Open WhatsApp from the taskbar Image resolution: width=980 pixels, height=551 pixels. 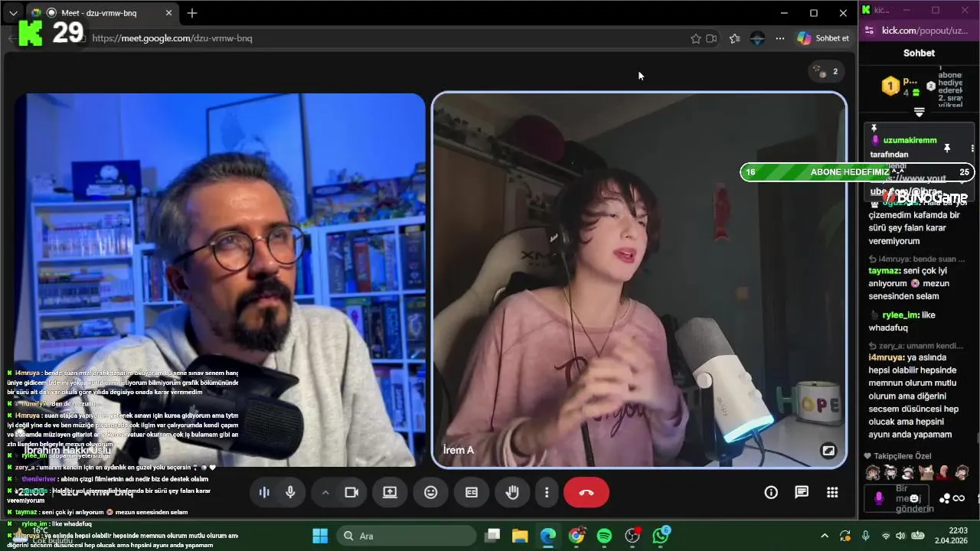pos(661,536)
